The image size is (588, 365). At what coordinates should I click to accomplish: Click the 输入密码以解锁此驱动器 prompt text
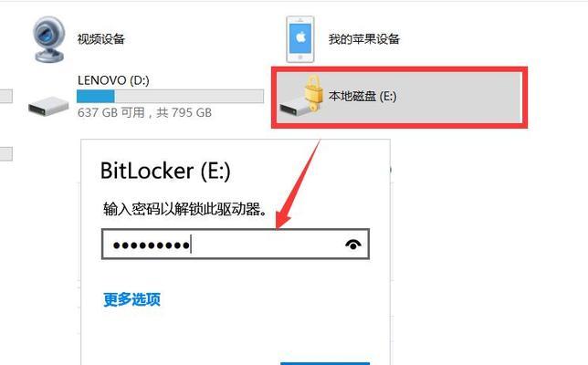(185, 209)
